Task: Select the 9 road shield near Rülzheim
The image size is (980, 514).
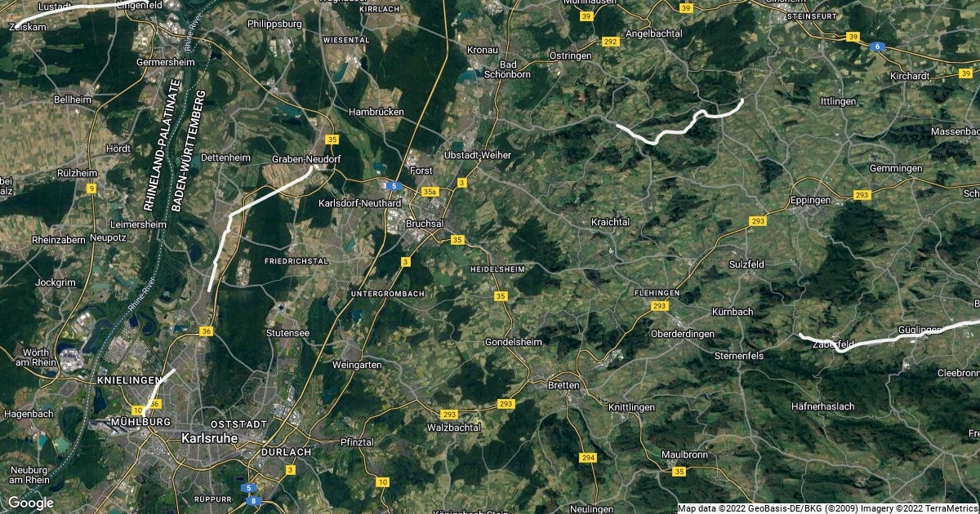Action: click(x=91, y=188)
